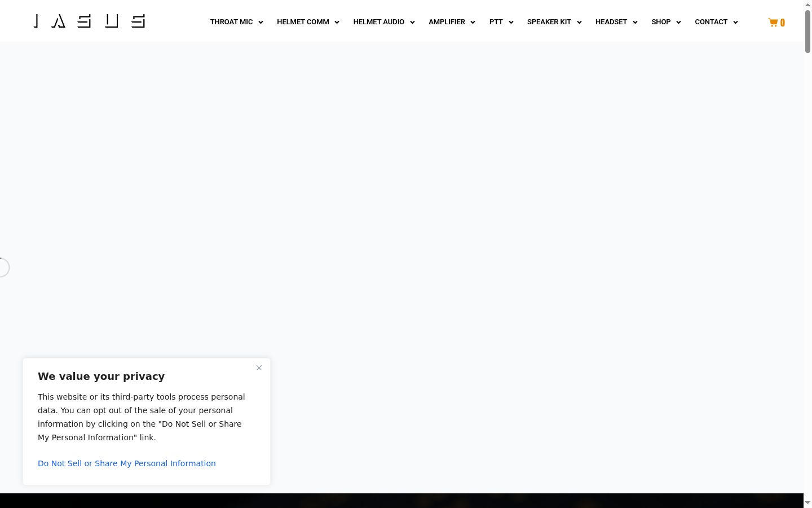Expand the PTT dropdown chevron
Image resolution: width=812 pixels, height=508 pixels.
coord(511,23)
